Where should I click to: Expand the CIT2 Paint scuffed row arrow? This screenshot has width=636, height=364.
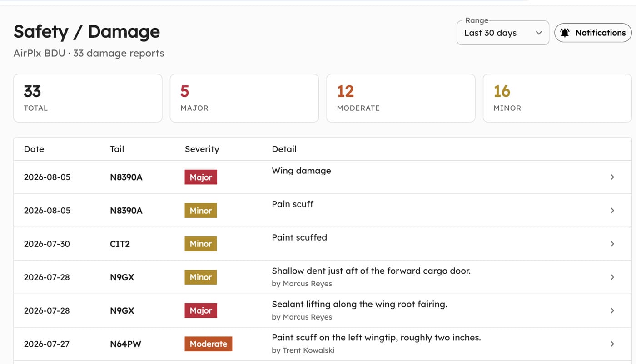coord(612,244)
